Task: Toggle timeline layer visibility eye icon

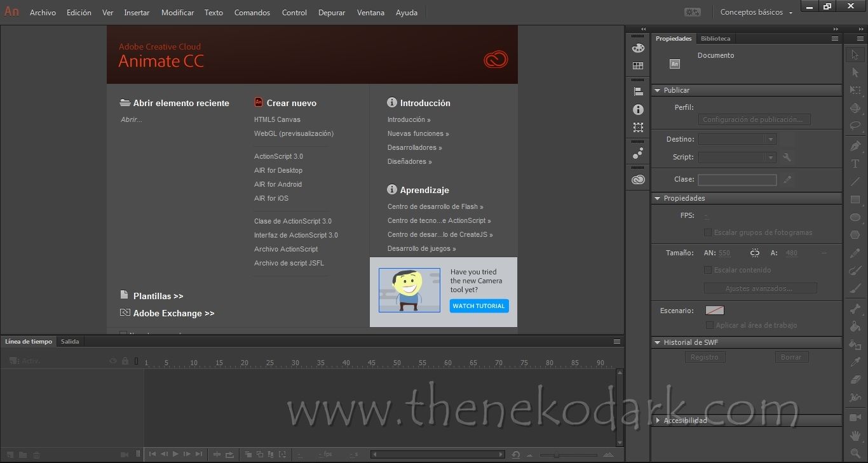Action: (x=113, y=361)
